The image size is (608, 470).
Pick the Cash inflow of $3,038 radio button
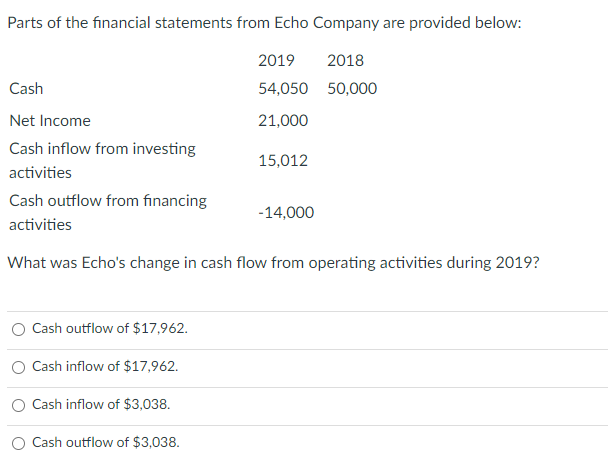click(19, 404)
